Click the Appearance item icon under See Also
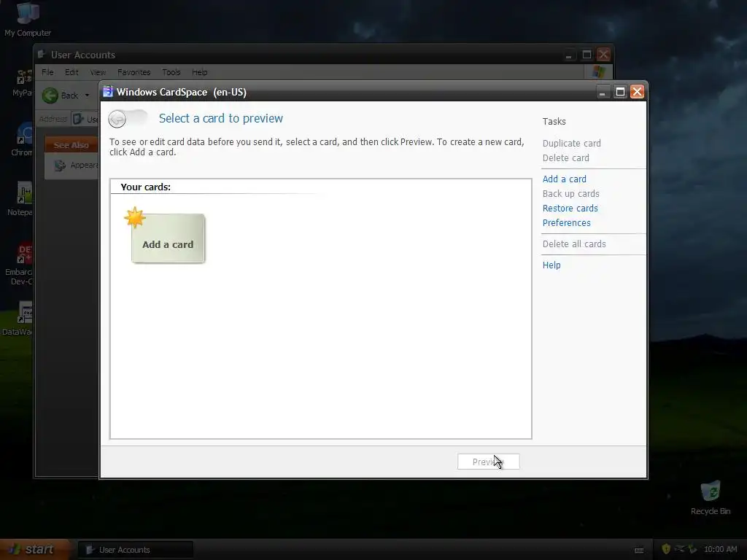 pyautogui.click(x=60, y=166)
